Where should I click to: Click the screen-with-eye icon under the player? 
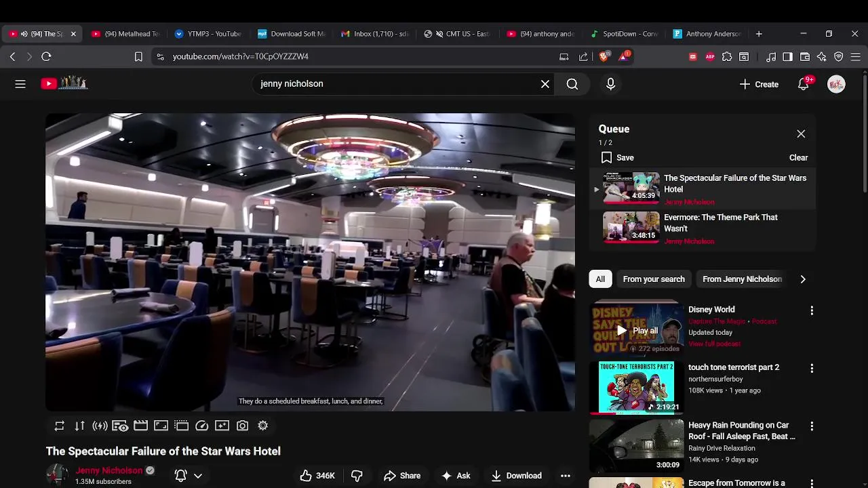(x=121, y=426)
